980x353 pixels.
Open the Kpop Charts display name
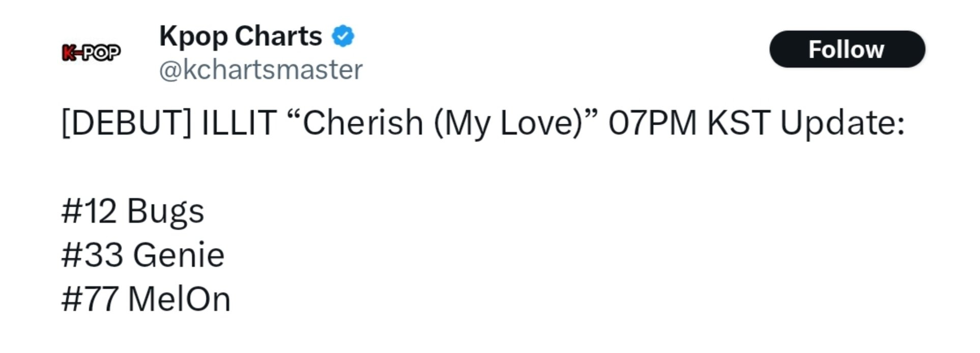click(240, 36)
